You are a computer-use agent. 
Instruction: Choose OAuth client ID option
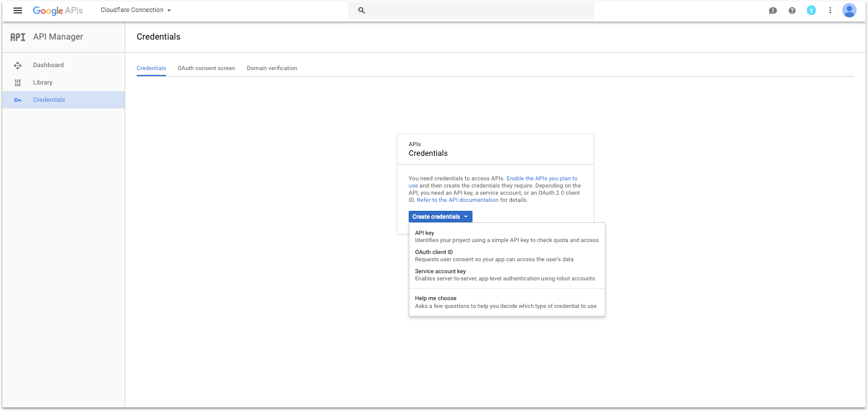[434, 252]
